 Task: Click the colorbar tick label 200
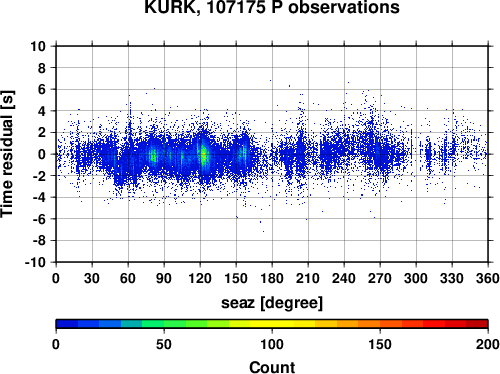pyautogui.click(x=488, y=344)
